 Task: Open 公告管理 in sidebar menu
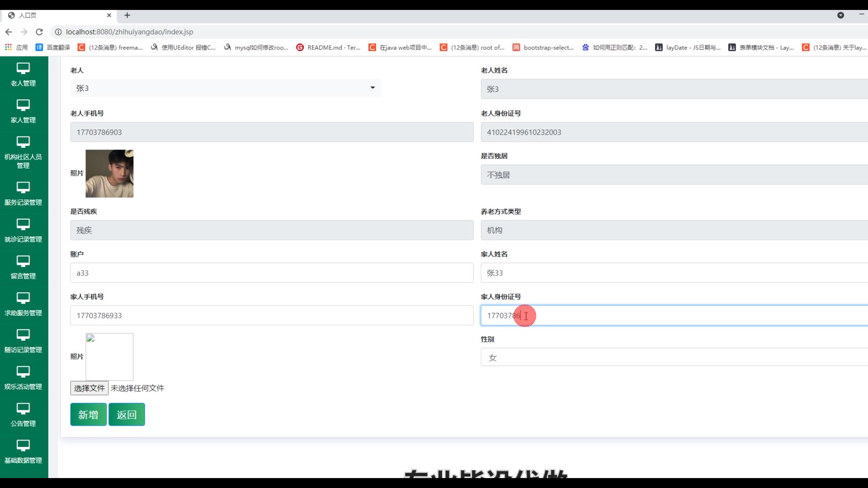tap(23, 415)
